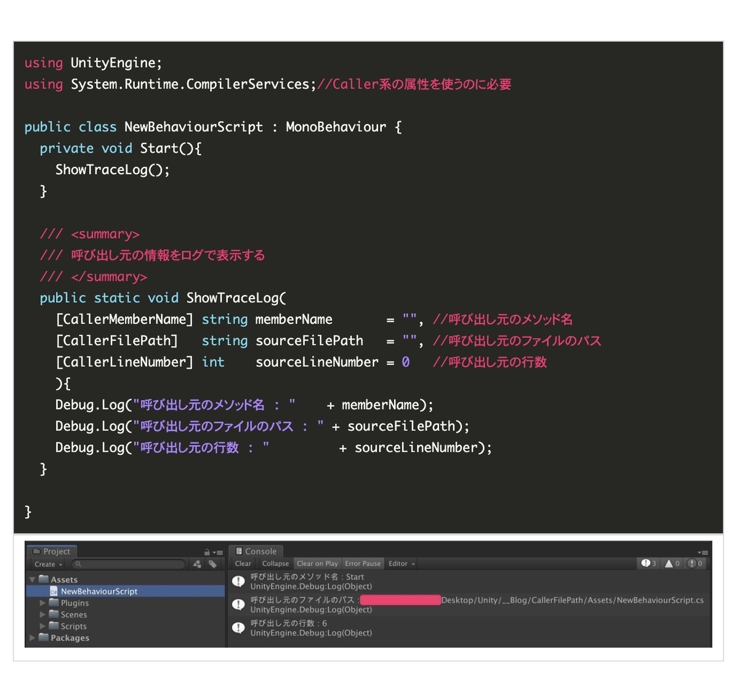Toggle error messages filter showing 0
The width and height of the screenshot is (739, 700).
pos(695,563)
